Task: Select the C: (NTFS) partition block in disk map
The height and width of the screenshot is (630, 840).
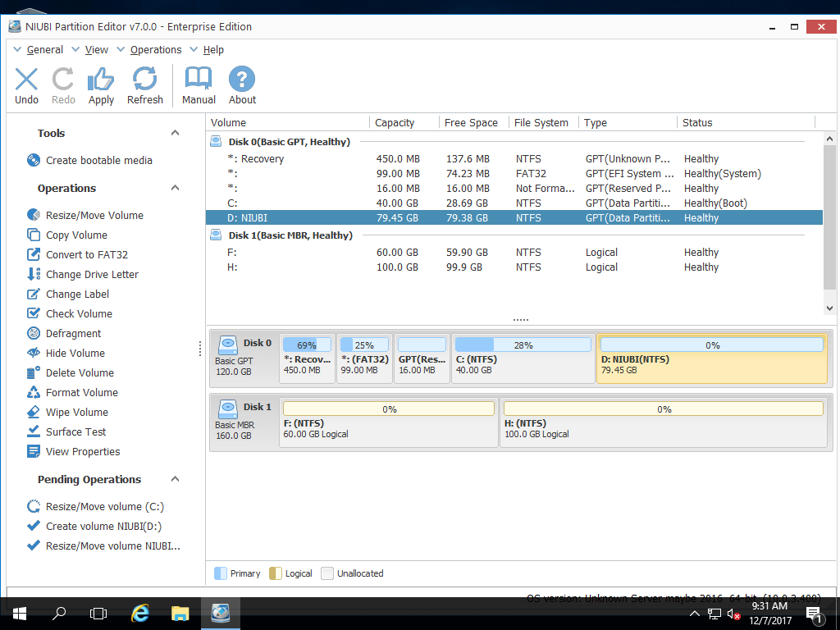Action: click(523, 358)
